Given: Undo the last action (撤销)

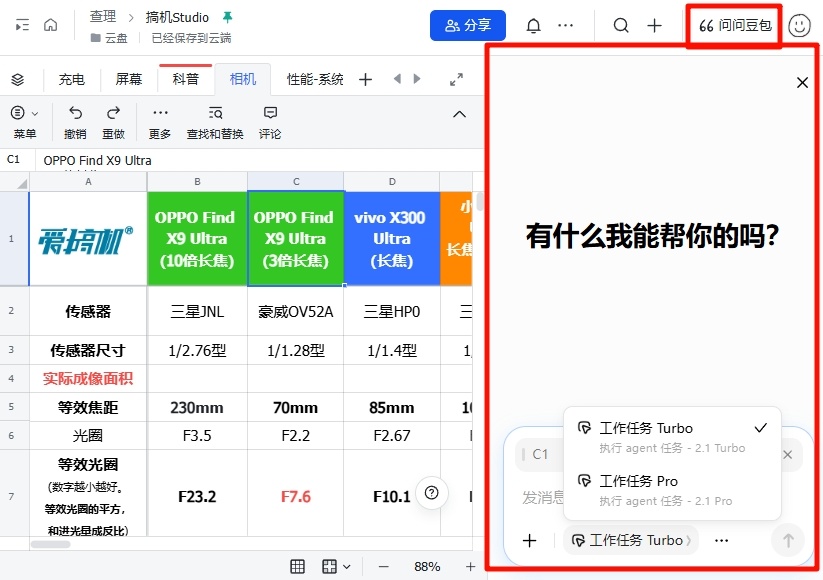Looking at the screenshot, I should pyautogui.click(x=75, y=122).
